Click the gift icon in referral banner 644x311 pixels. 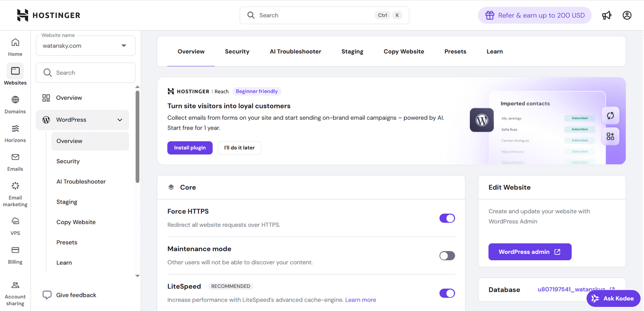coord(489,15)
